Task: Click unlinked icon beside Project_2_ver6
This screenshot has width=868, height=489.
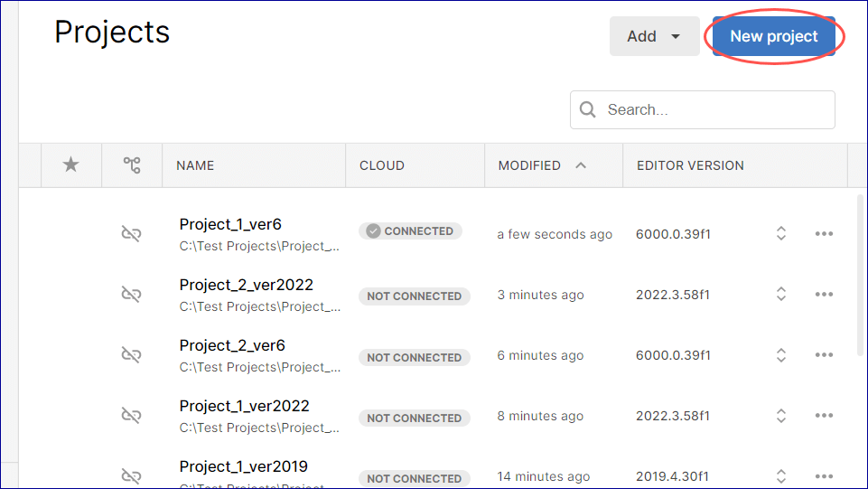Action: point(132,355)
